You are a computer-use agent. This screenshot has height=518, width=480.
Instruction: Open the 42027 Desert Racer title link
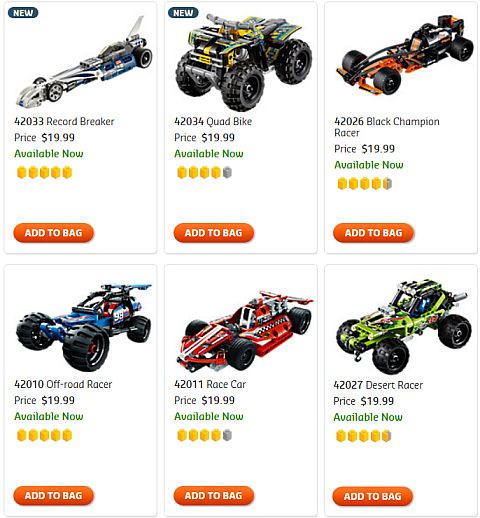click(378, 385)
